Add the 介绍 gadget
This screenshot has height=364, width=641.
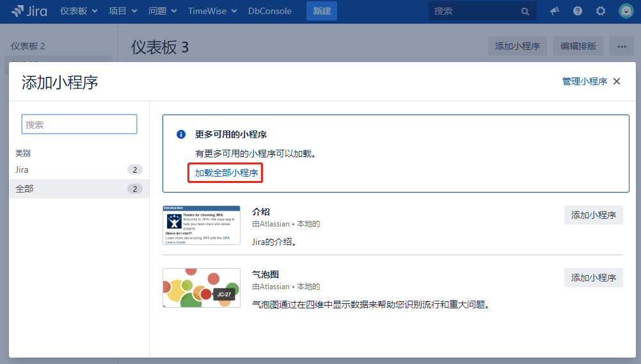pyautogui.click(x=593, y=215)
